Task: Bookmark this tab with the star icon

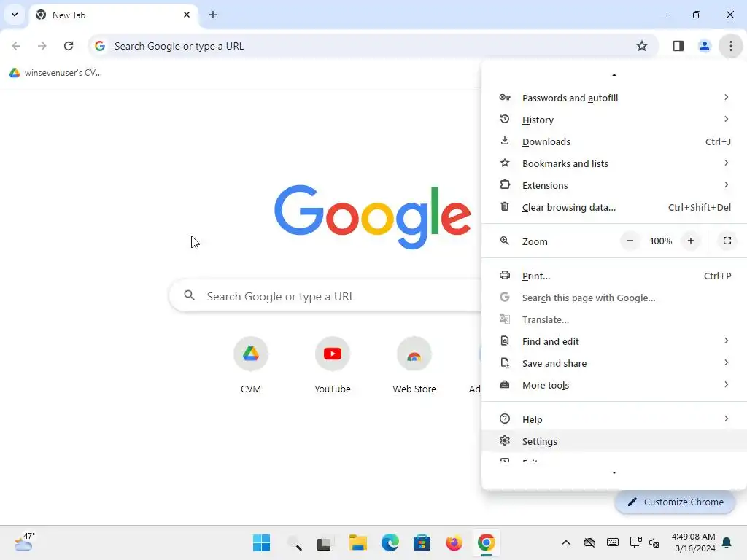Action: [642, 46]
